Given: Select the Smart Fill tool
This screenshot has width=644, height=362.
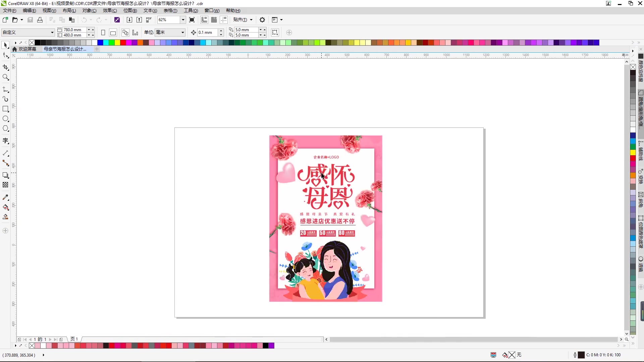Looking at the screenshot, I should pyautogui.click(x=5, y=217).
